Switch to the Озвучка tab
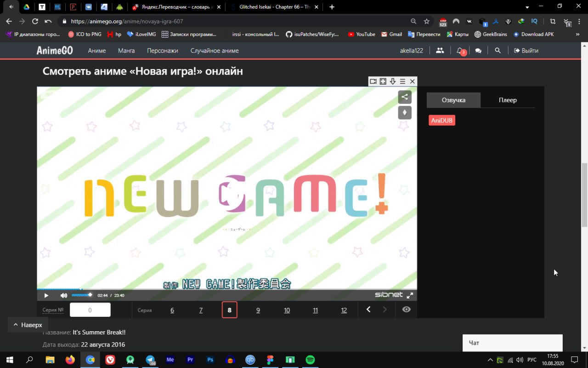 (x=453, y=100)
